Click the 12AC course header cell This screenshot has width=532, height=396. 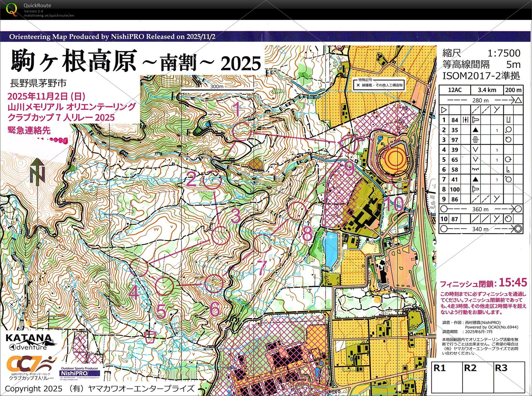click(x=455, y=90)
